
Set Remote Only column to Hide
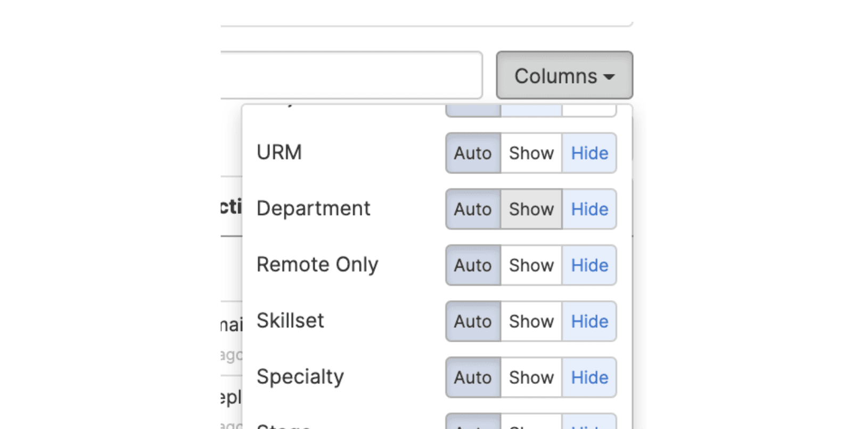pos(589,265)
